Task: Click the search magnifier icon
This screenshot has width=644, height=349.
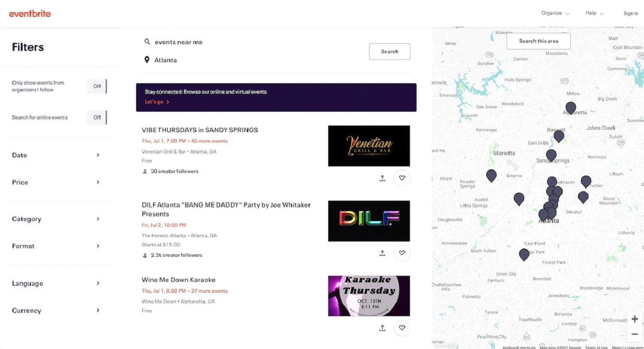Action: click(x=147, y=42)
